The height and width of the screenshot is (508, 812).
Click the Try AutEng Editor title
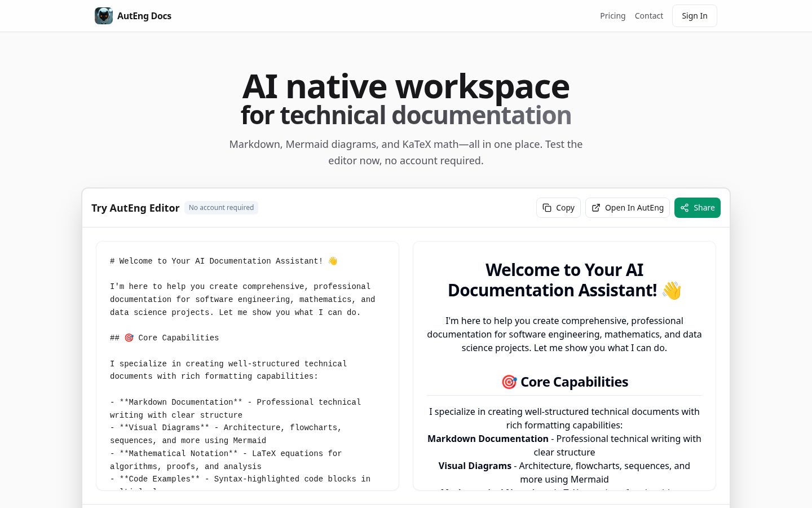(135, 208)
